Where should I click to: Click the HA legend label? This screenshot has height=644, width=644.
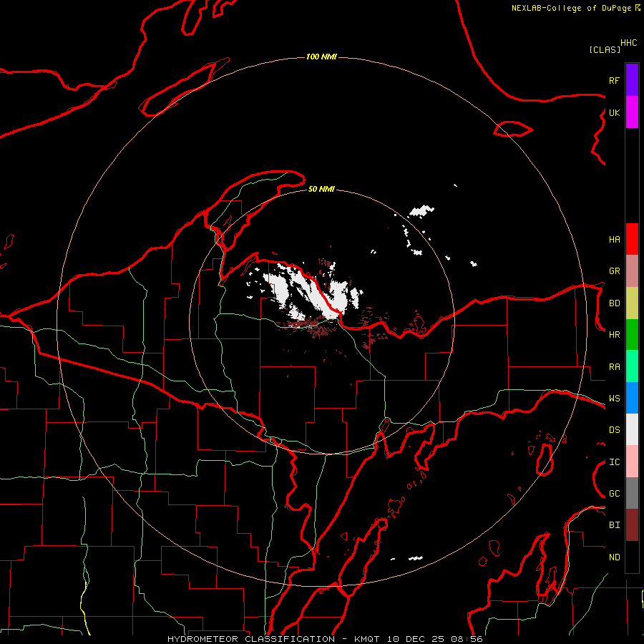click(614, 240)
